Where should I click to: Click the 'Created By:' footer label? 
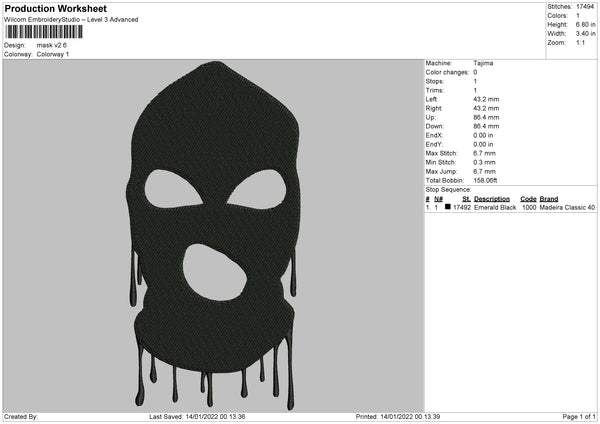(21, 417)
